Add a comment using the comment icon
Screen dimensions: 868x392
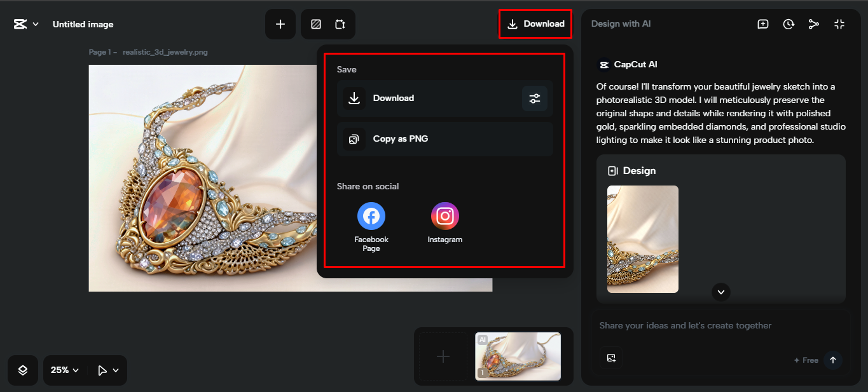point(762,24)
